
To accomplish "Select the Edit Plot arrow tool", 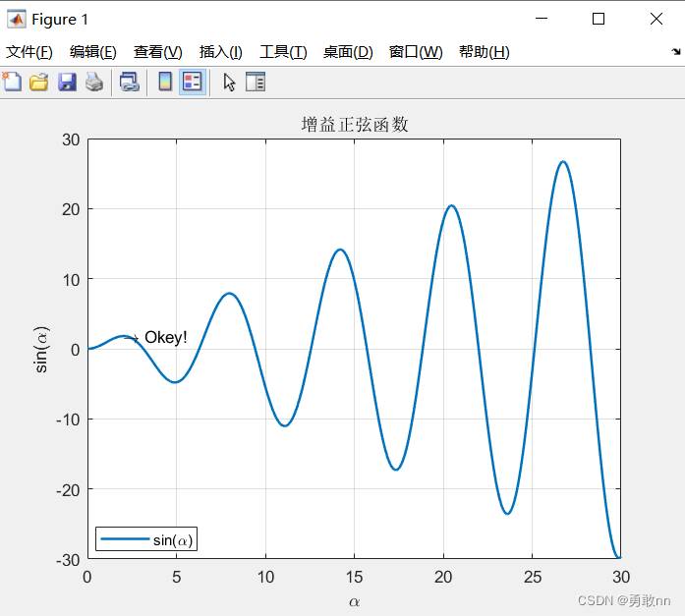I will coord(229,83).
